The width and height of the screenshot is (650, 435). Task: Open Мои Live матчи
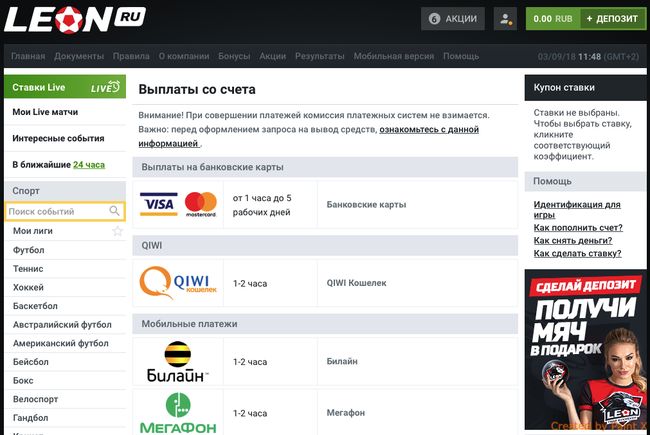[x=65, y=112]
